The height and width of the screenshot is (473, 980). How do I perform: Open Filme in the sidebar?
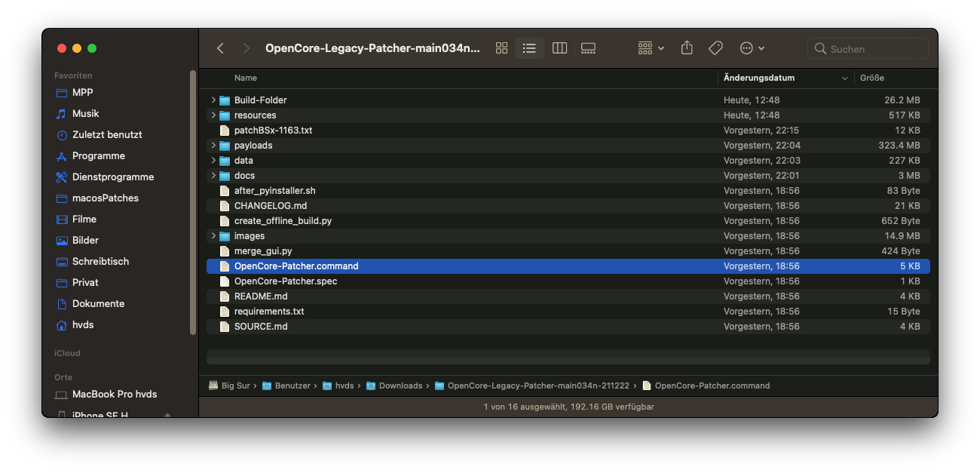click(84, 220)
